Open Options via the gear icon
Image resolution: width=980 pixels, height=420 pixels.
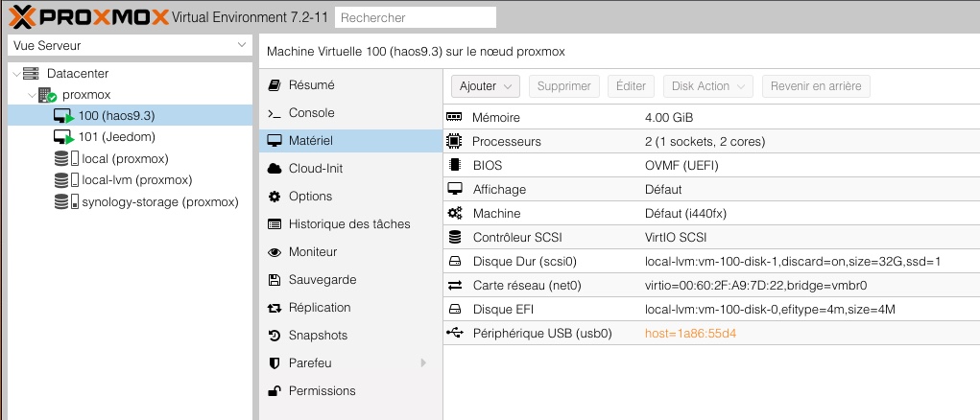coord(274,197)
